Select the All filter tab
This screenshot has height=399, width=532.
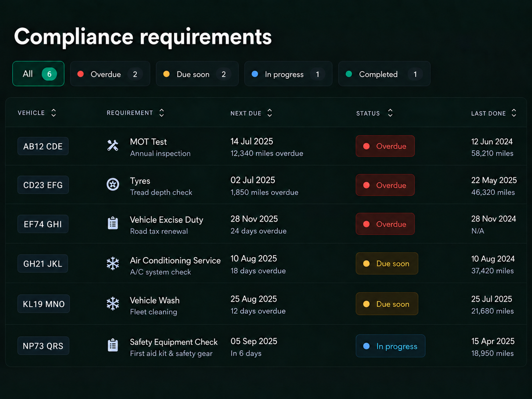point(38,74)
